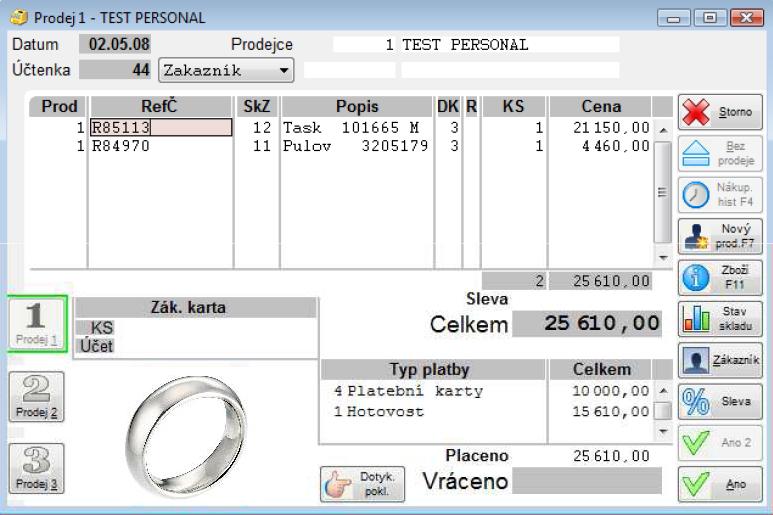Viewport: 773px width, 515px height.
Task: Switch to Prodej 2 sale tab
Action: [36, 396]
